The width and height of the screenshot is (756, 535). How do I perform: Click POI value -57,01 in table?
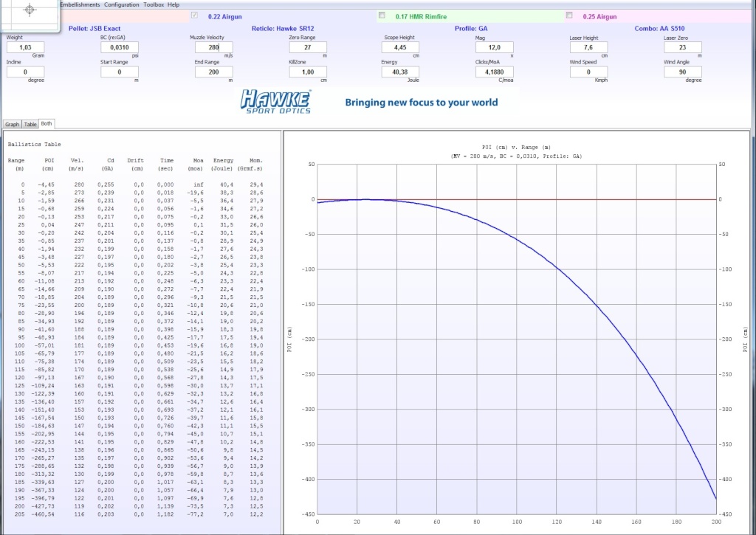[x=45, y=345]
